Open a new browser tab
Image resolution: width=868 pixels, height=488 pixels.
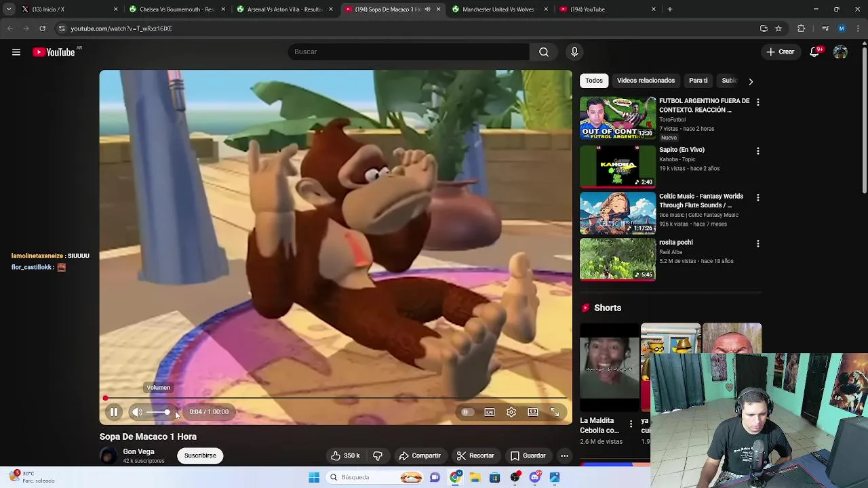[669, 9]
